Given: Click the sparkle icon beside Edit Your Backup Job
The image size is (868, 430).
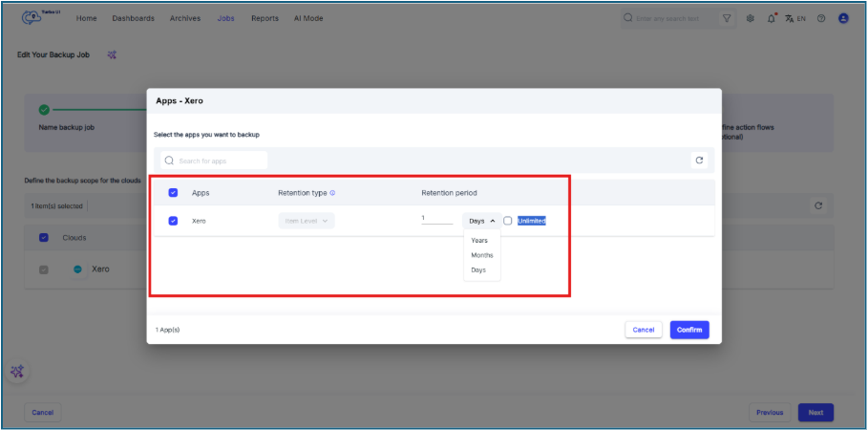Looking at the screenshot, I should click(x=112, y=54).
